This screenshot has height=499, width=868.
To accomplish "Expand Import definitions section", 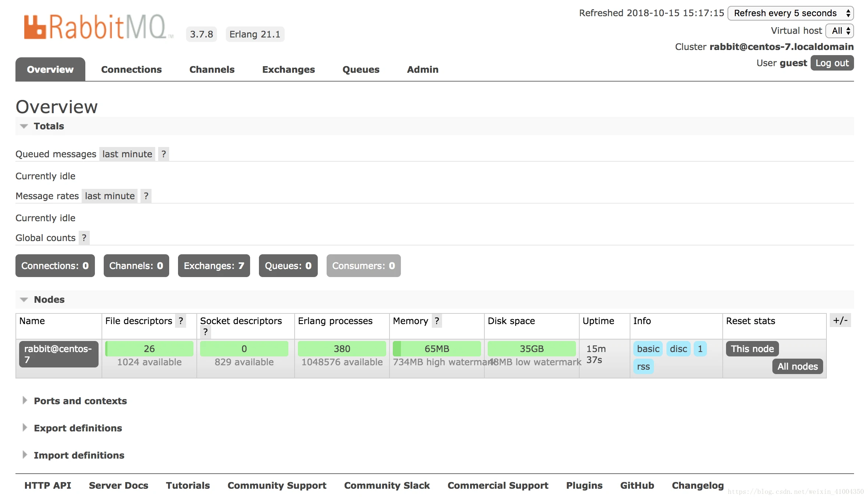I will click(79, 455).
